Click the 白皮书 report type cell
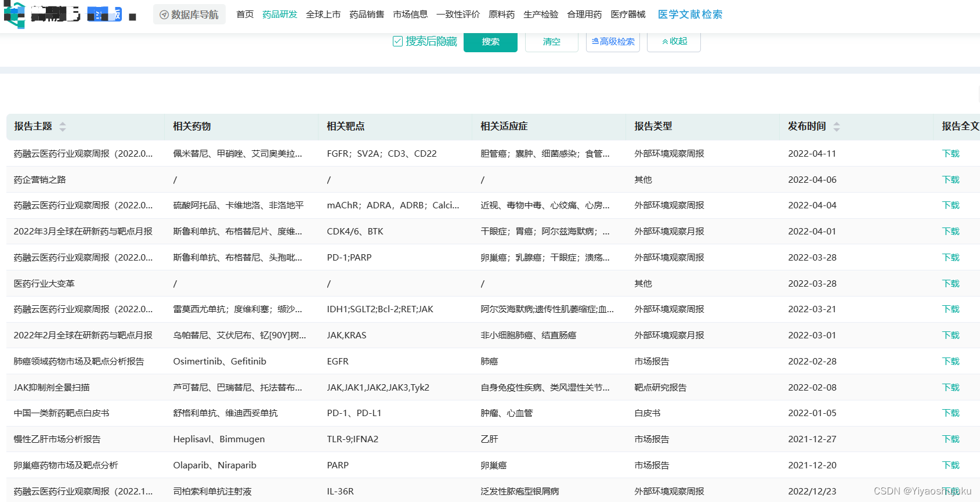The image size is (980, 502). (x=648, y=413)
